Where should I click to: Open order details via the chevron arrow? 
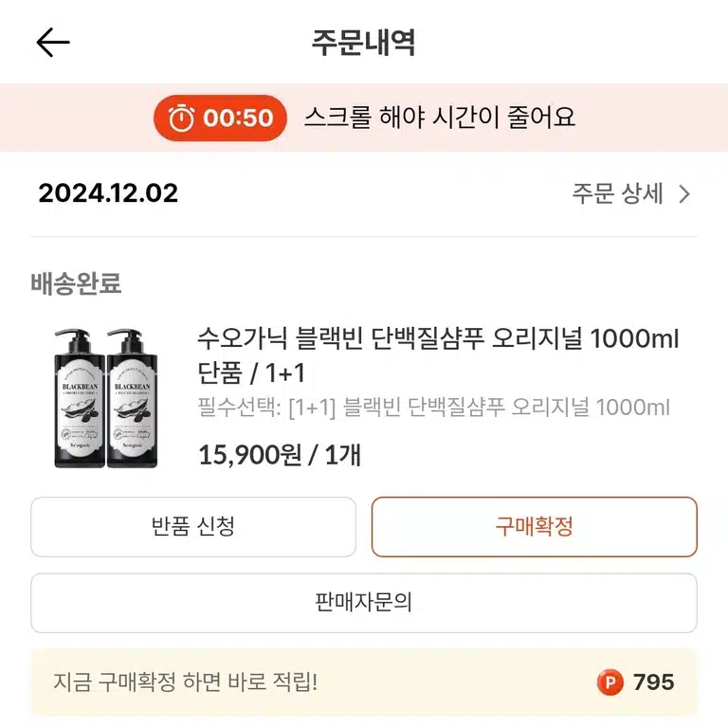pos(684,194)
